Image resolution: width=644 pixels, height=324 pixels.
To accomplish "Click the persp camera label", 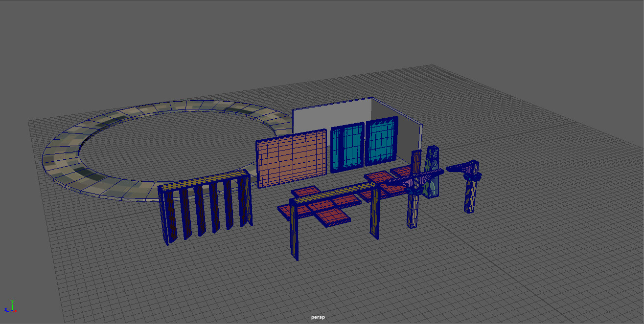I will click(x=318, y=317).
